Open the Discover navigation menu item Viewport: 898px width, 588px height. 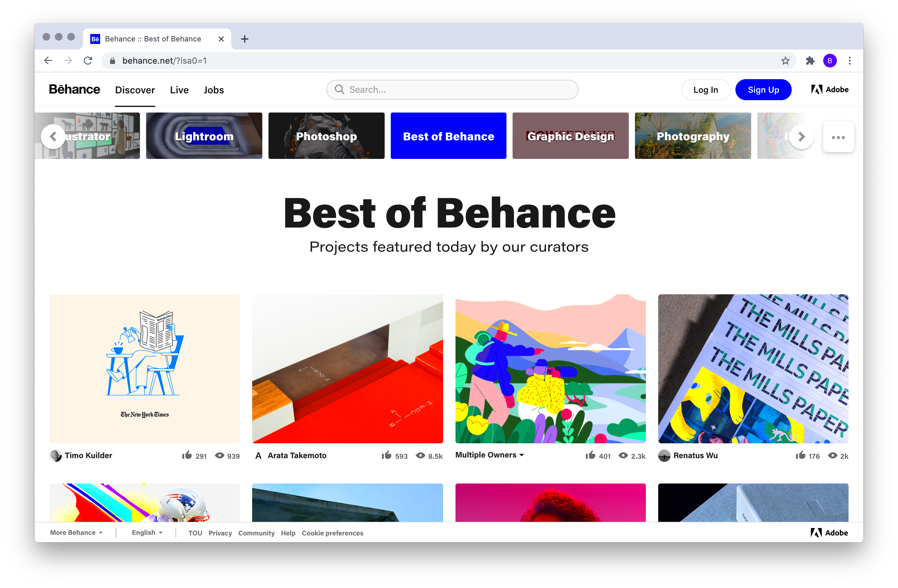point(135,90)
